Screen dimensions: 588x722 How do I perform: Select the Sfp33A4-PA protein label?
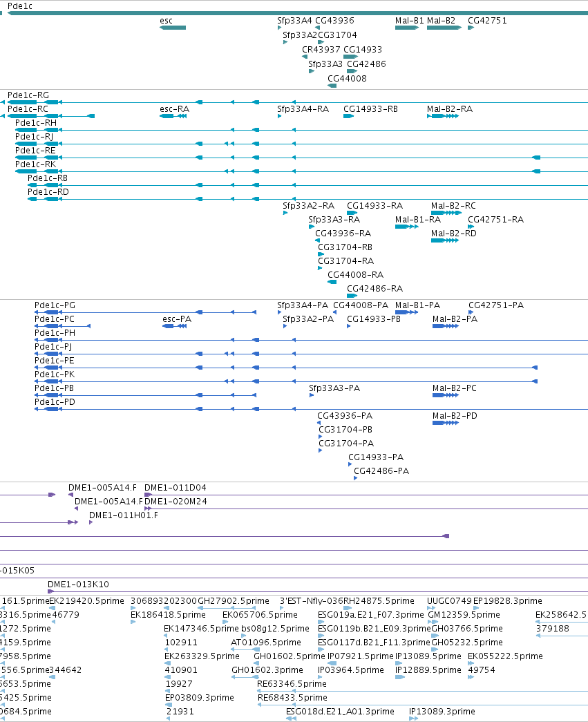click(303, 305)
